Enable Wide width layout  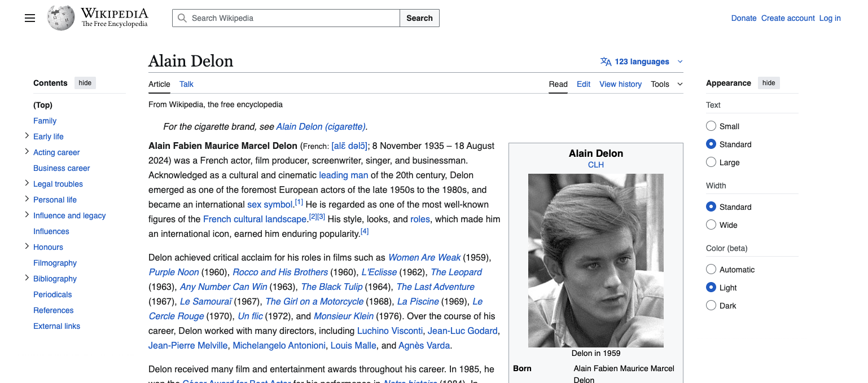click(x=711, y=224)
